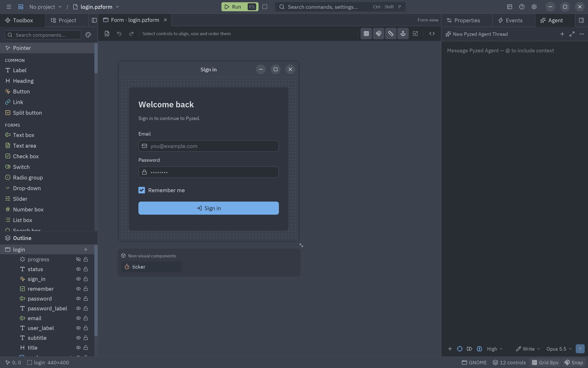Switch to the Properties tab
This screenshot has height=368, width=588.
pyautogui.click(x=467, y=20)
